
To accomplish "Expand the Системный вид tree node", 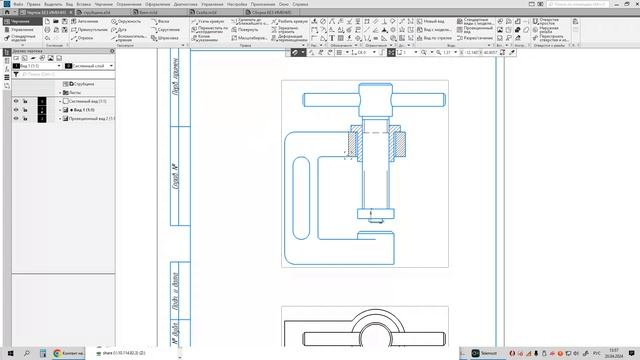I will [60, 101].
